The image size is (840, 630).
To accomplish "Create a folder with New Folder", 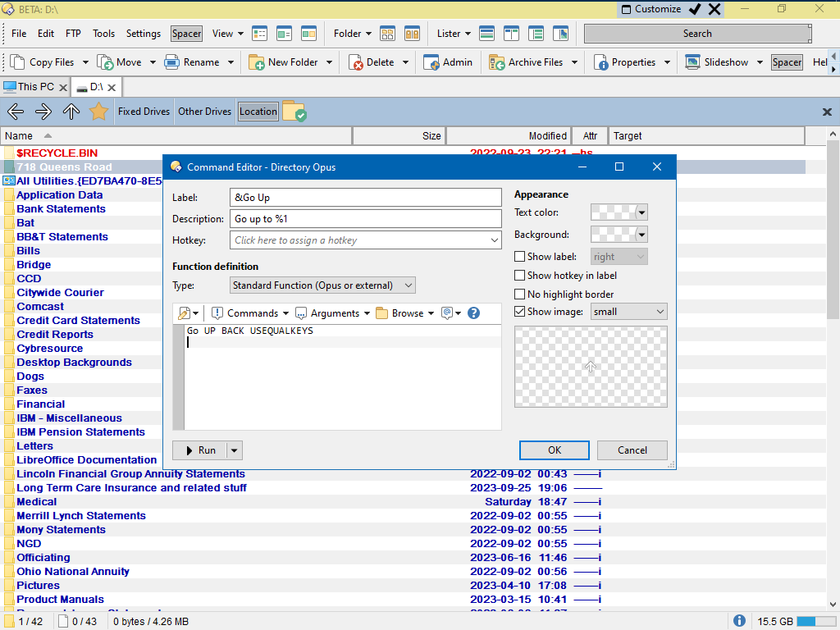I will pos(283,62).
